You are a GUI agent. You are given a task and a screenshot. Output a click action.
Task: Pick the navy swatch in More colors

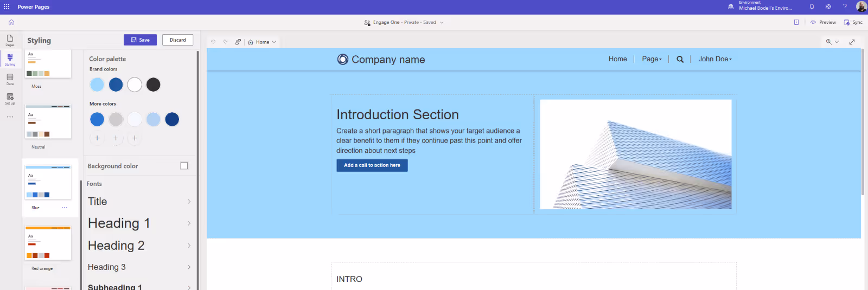[172, 119]
